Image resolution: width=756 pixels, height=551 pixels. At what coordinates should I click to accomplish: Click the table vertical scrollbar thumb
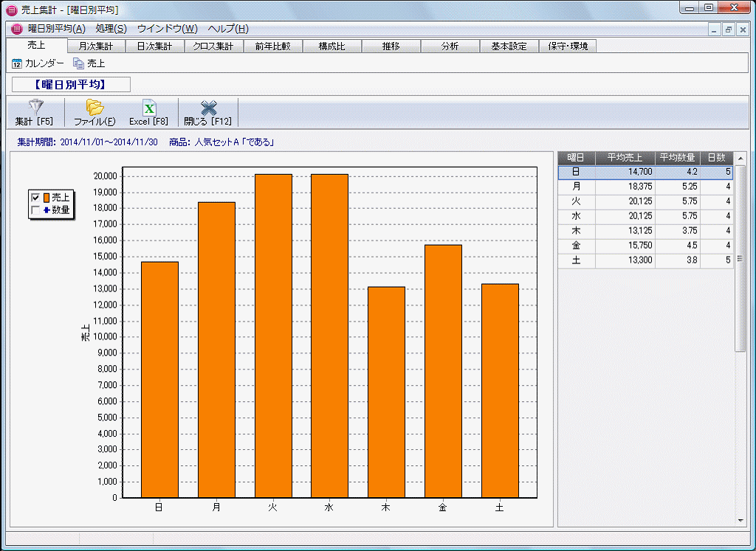tap(740, 259)
